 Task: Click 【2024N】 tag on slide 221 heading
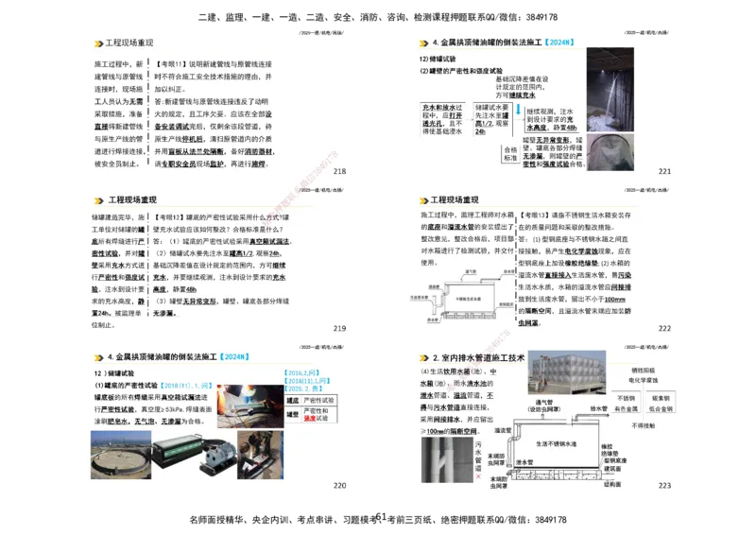558,43
